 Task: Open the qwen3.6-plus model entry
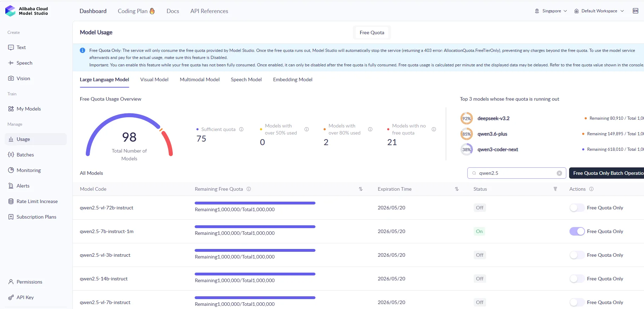[x=492, y=134]
